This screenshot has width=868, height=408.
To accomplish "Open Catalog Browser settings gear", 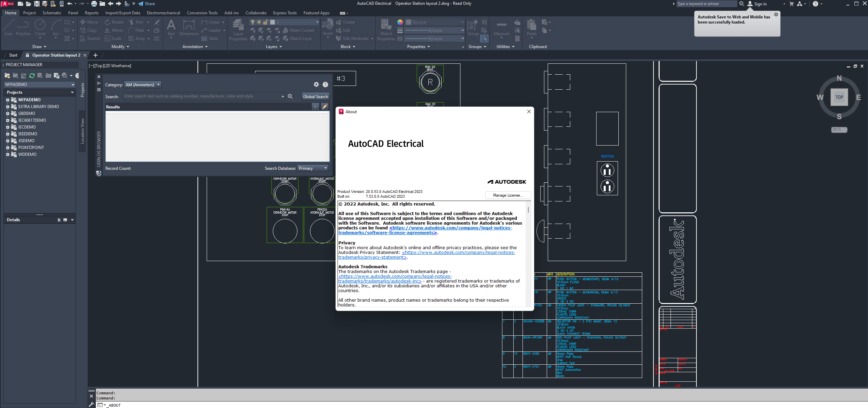I will (x=316, y=85).
